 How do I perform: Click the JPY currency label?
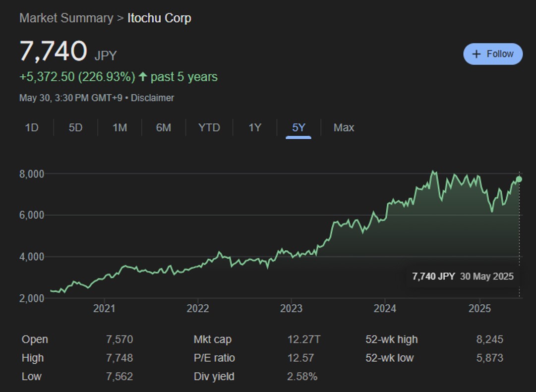106,56
